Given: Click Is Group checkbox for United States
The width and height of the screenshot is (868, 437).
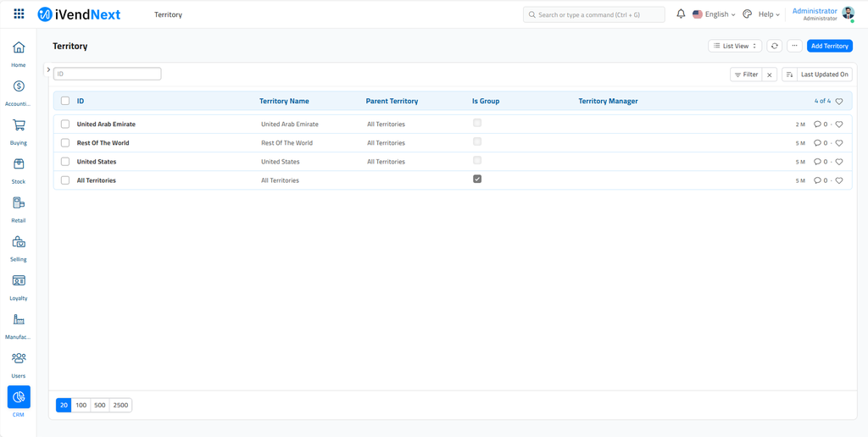Looking at the screenshot, I should tap(477, 160).
